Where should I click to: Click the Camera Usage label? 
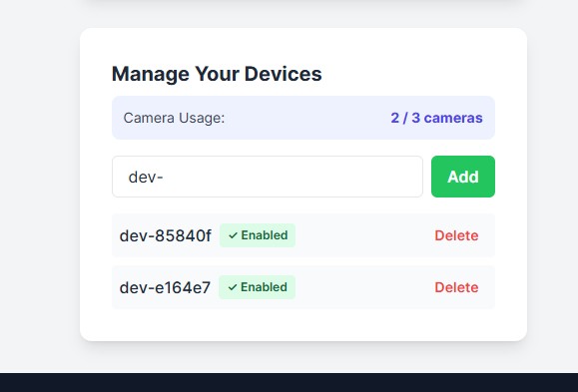174,118
